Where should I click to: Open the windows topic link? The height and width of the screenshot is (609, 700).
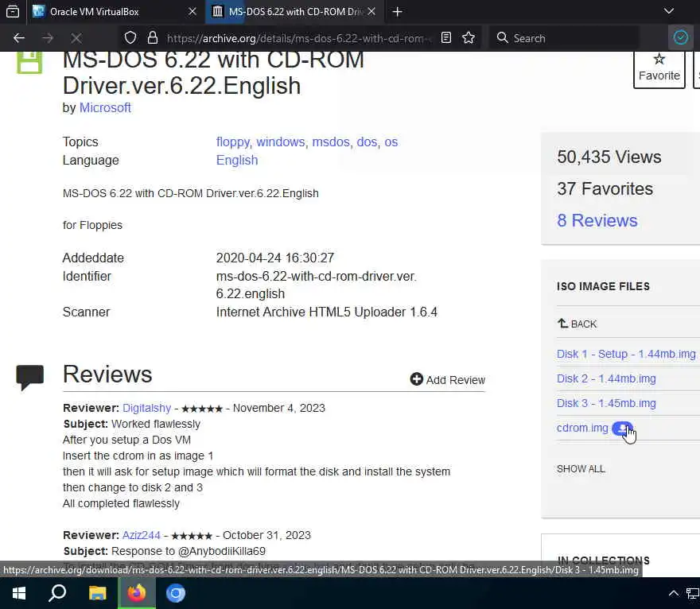(x=280, y=142)
